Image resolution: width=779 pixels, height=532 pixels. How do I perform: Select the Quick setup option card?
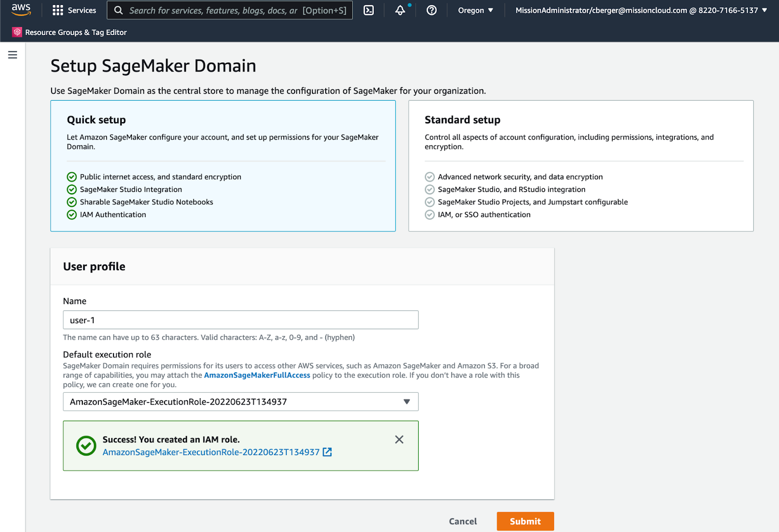223,165
